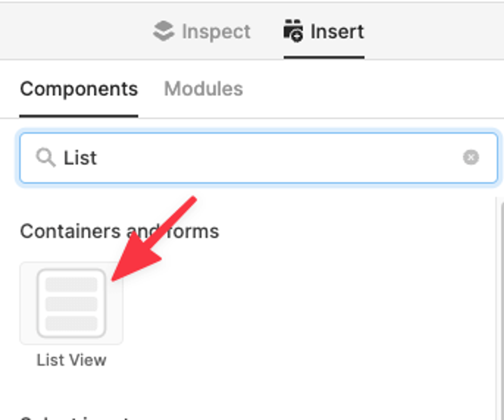
Task: Click the Insert toolbox icon
Action: click(293, 31)
